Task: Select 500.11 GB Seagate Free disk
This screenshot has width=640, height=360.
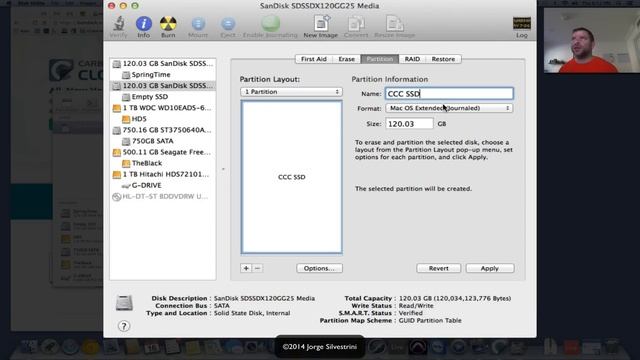Action: point(162,152)
